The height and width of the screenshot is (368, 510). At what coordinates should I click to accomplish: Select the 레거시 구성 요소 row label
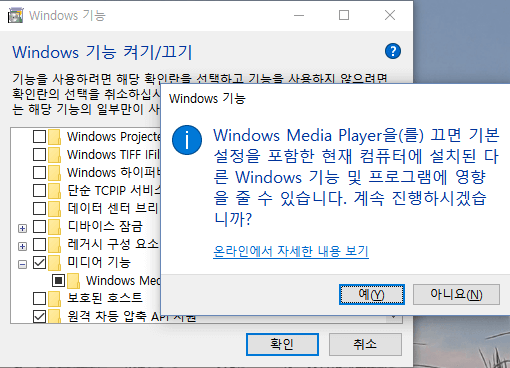click(x=113, y=245)
